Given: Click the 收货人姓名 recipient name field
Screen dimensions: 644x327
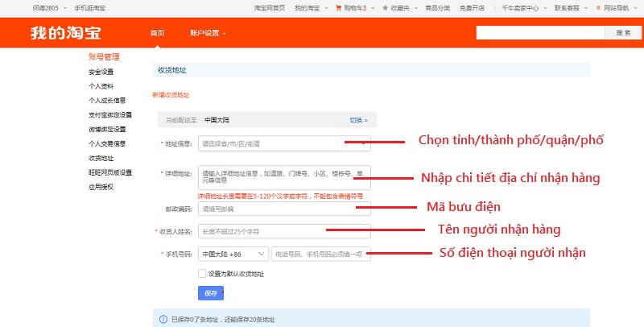Looking at the screenshot, I should click(x=284, y=231).
